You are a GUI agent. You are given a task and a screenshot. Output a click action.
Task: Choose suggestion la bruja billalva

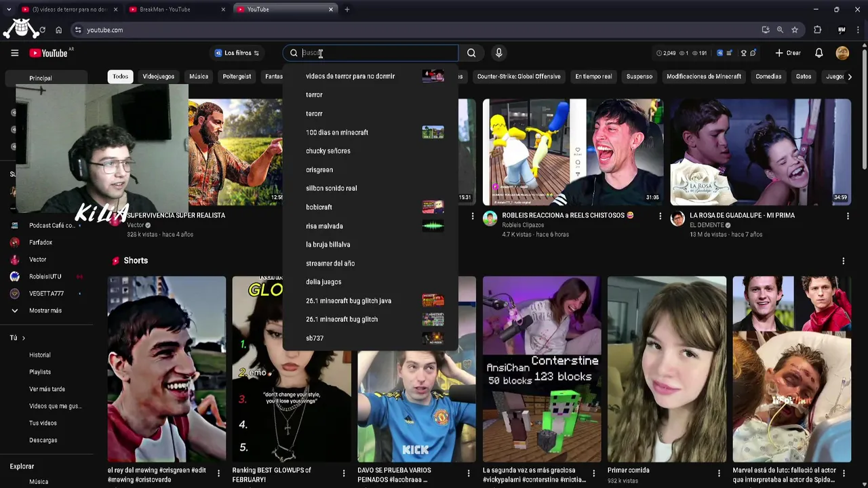(x=370, y=245)
